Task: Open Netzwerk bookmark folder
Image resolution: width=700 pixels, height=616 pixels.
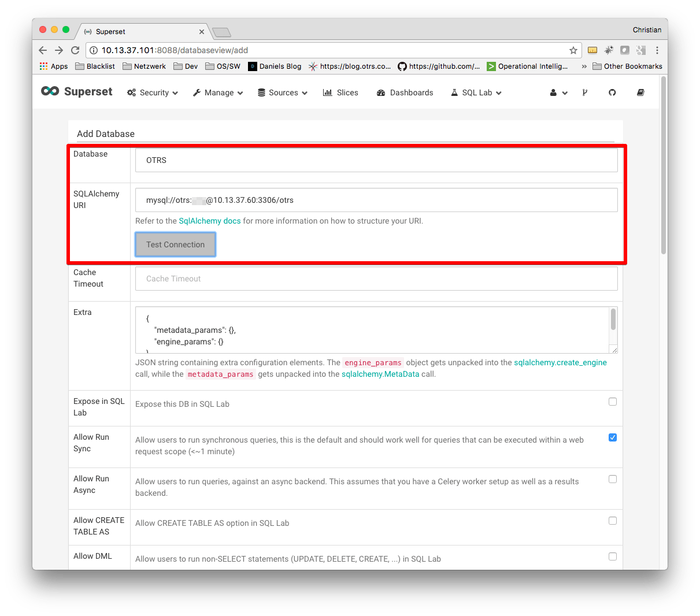Action: 144,66
